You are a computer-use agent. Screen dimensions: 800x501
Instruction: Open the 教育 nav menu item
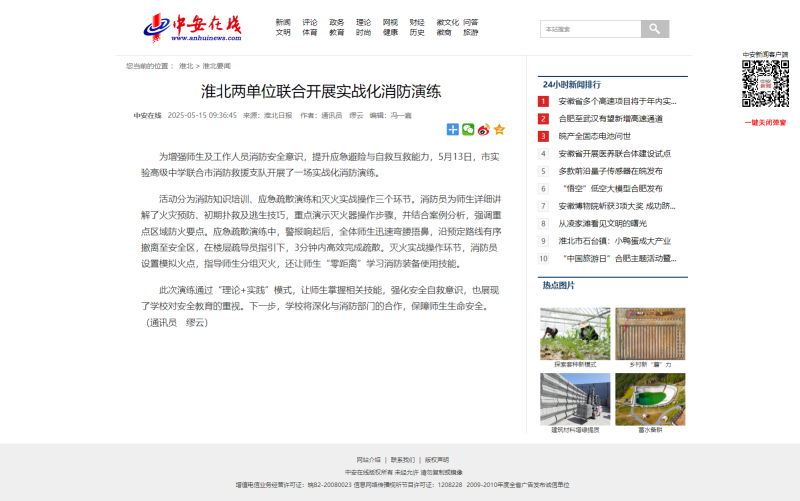tap(337, 33)
